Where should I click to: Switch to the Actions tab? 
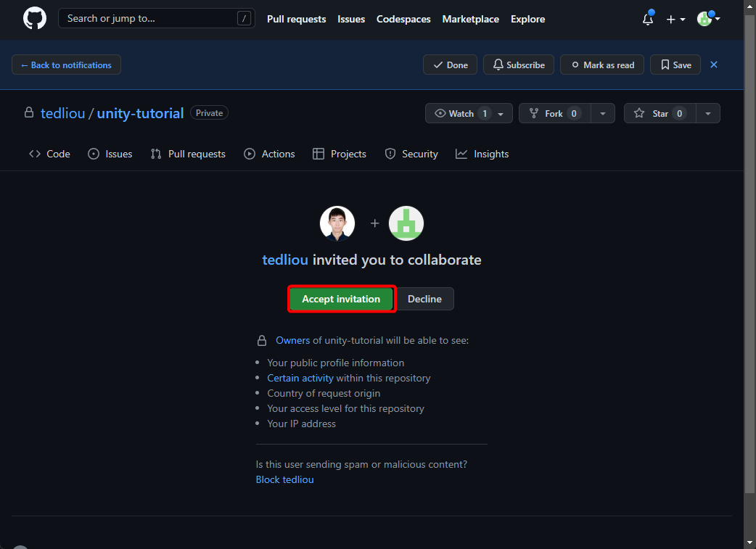click(x=269, y=154)
